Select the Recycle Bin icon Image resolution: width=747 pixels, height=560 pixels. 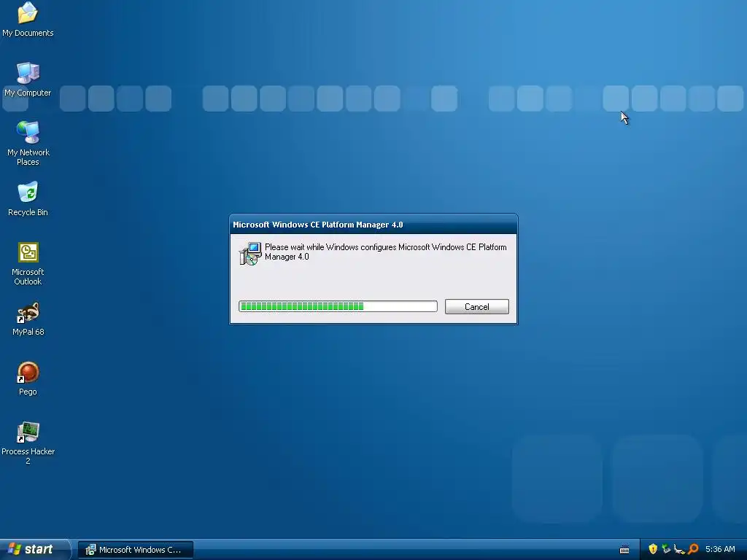pos(28,199)
